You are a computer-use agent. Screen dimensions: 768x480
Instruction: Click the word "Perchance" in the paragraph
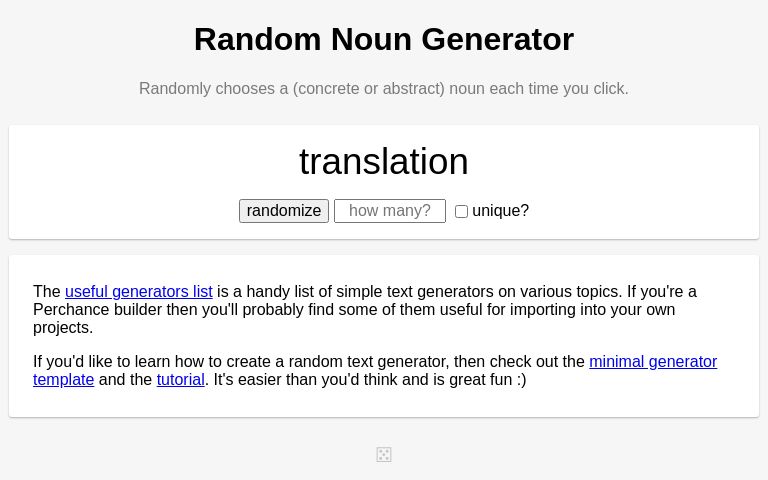tap(71, 310)
